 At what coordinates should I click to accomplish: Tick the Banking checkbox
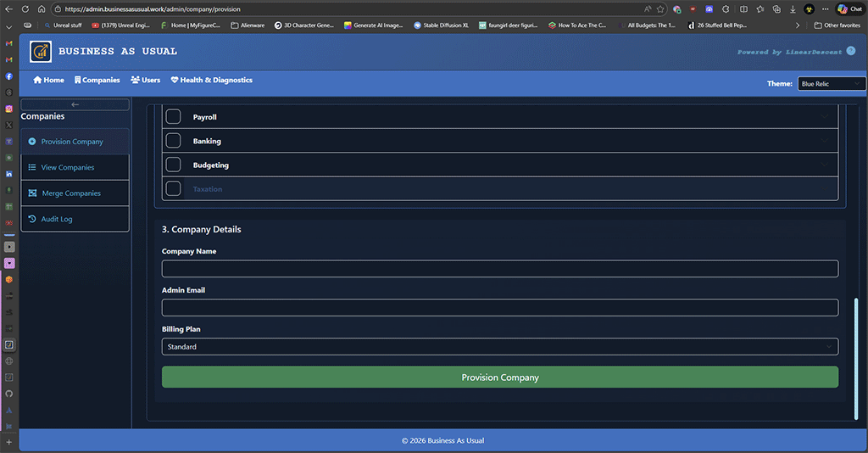[x=173, y=141]
